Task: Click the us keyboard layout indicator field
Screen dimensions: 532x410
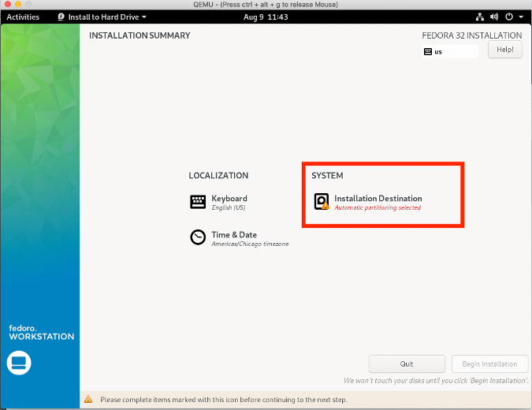Action: tap(450, 51)
